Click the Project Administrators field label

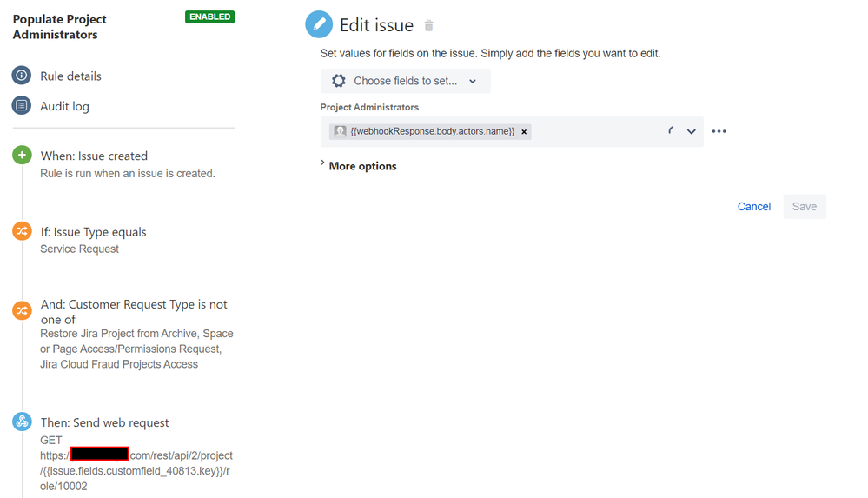pos(369,107)
